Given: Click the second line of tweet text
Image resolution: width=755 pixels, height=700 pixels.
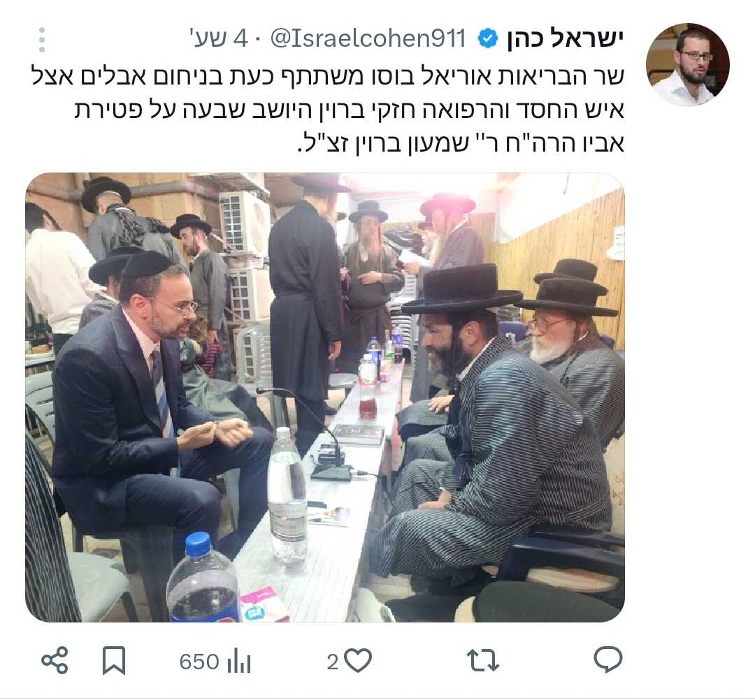Looking at the screenshot, I should [350, 110].
